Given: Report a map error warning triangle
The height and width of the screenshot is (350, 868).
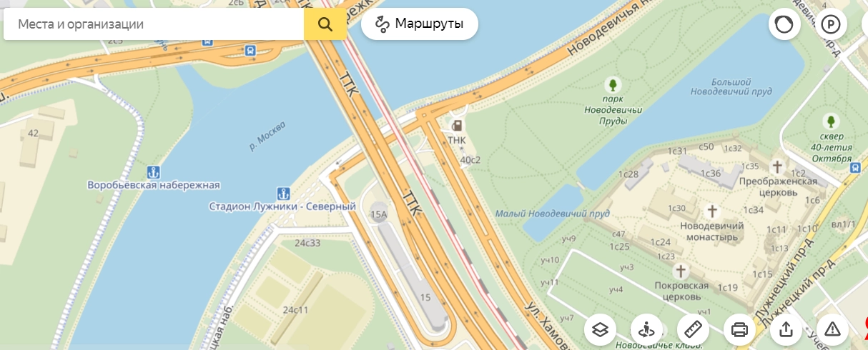Looking at the screenshot, I should [x=832, y=329].
